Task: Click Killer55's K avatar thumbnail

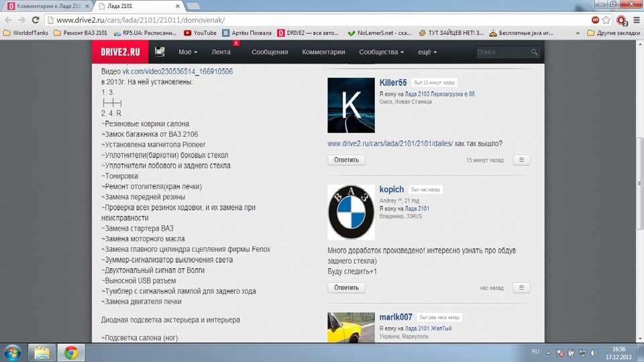Action: click(x=351, y=105)
